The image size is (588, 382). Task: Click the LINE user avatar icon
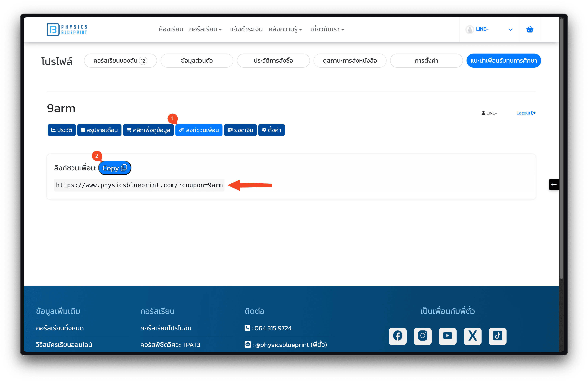click(469, 29)
